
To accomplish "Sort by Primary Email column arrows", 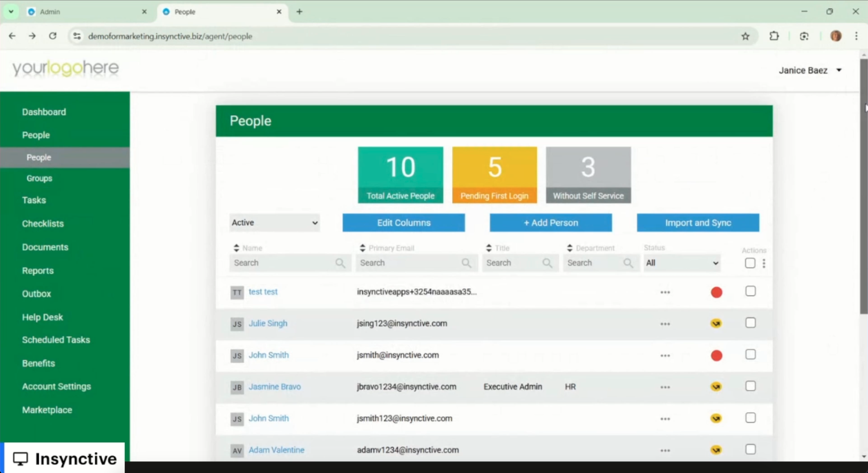I will pos(363,248).
